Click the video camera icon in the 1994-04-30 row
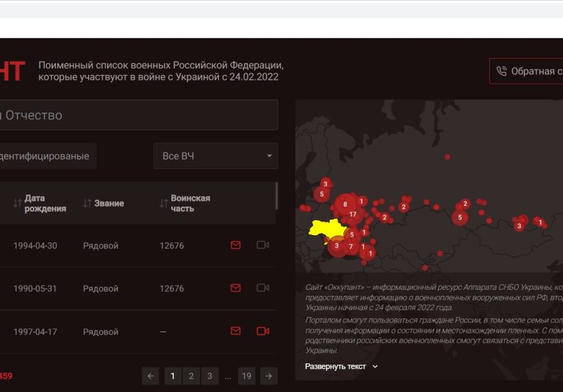 tap(263, 245)
